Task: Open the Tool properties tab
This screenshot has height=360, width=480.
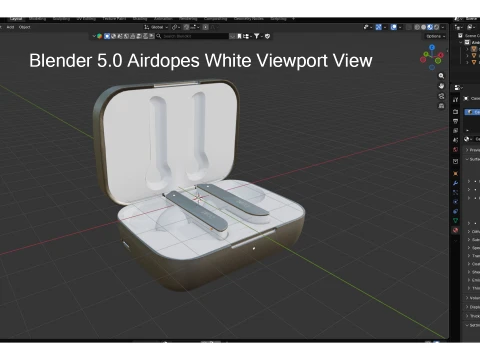Action: (455, 100)
